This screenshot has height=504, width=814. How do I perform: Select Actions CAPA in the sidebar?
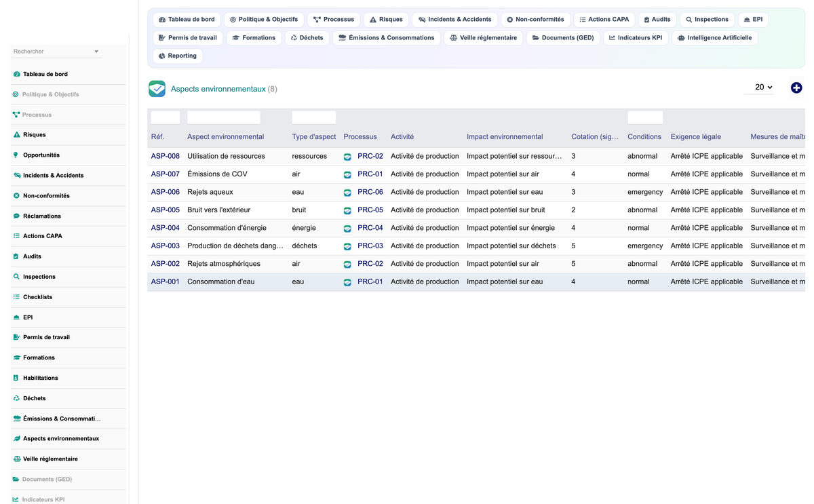[69, 236]
